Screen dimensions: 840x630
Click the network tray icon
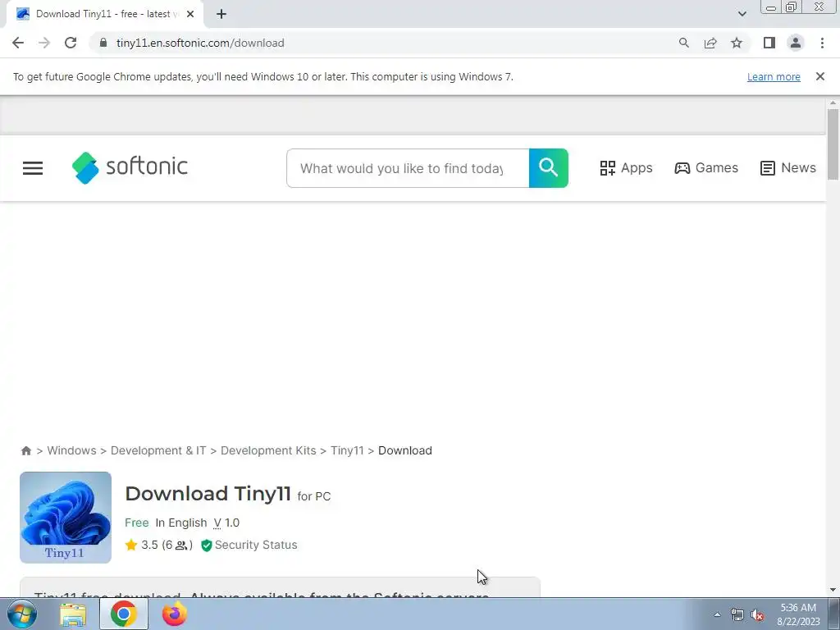click(x=737, y=615)
